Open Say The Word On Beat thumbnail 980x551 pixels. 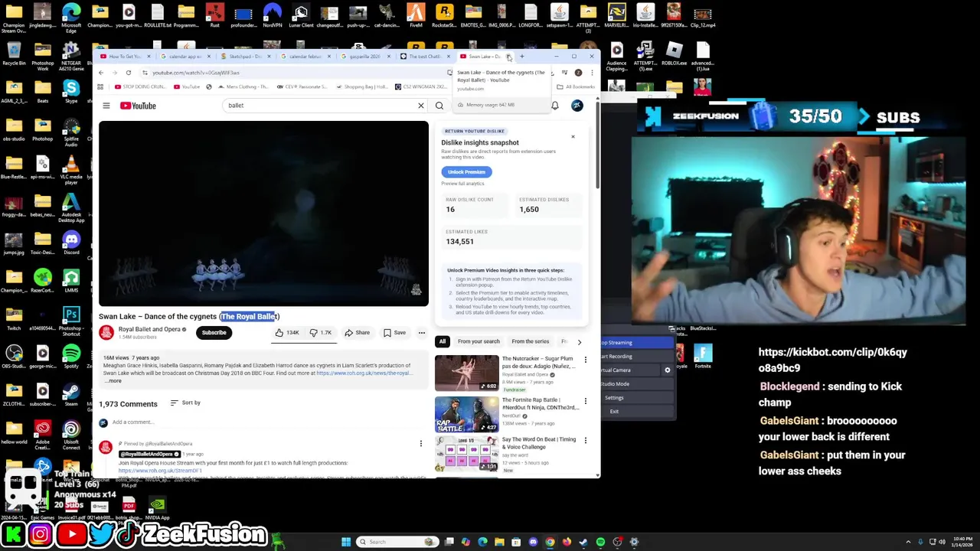tap(466, 454)
